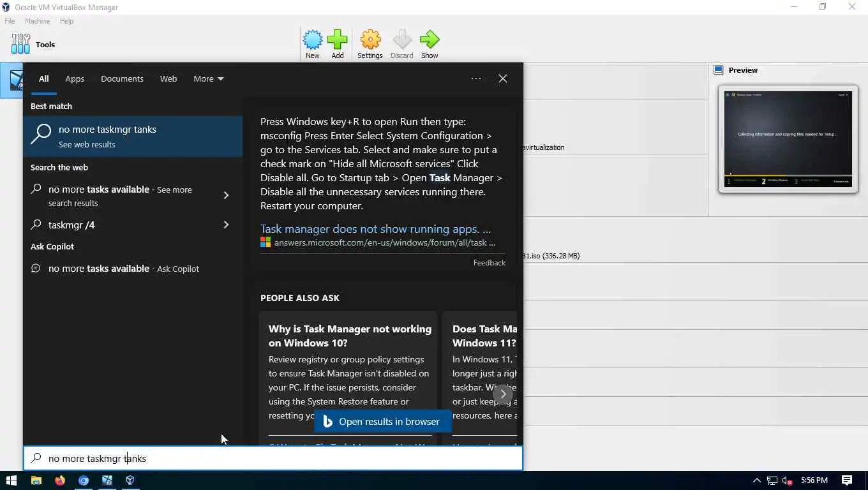Click the Feedback link

click(x=490, y=263)
